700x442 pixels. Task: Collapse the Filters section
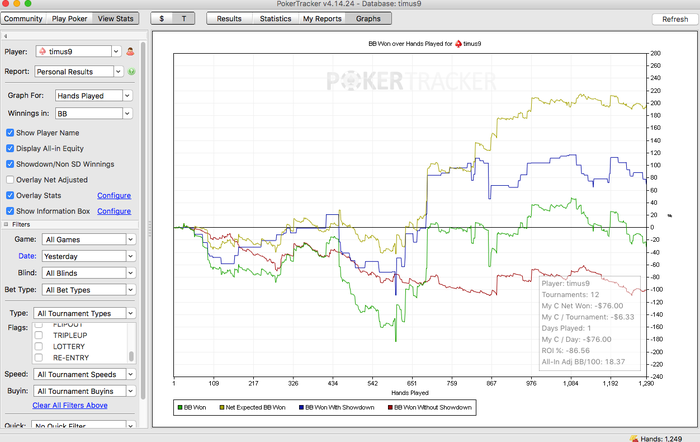pos(6,224)
